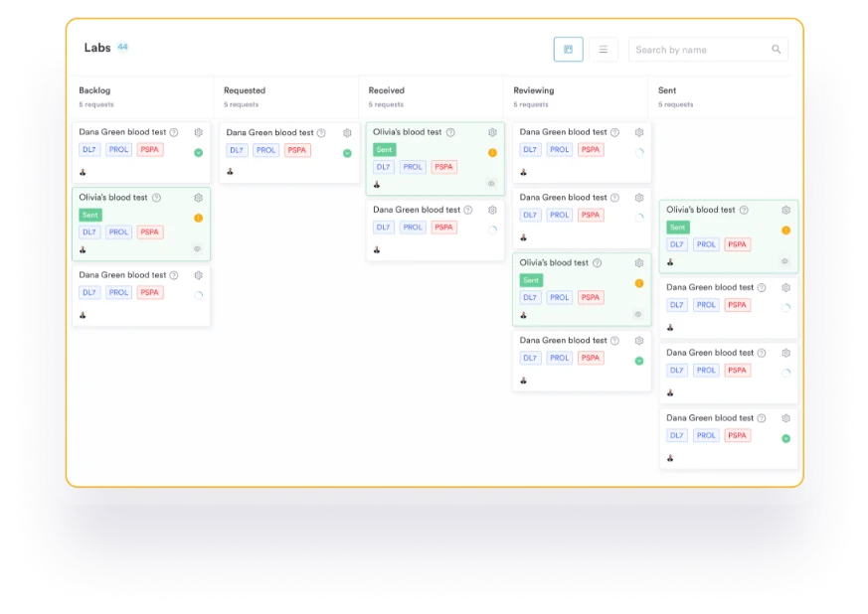Screen dimensions: 868x614
Task: Click assignee avatar on the Requested card
Action: point(231,171)
